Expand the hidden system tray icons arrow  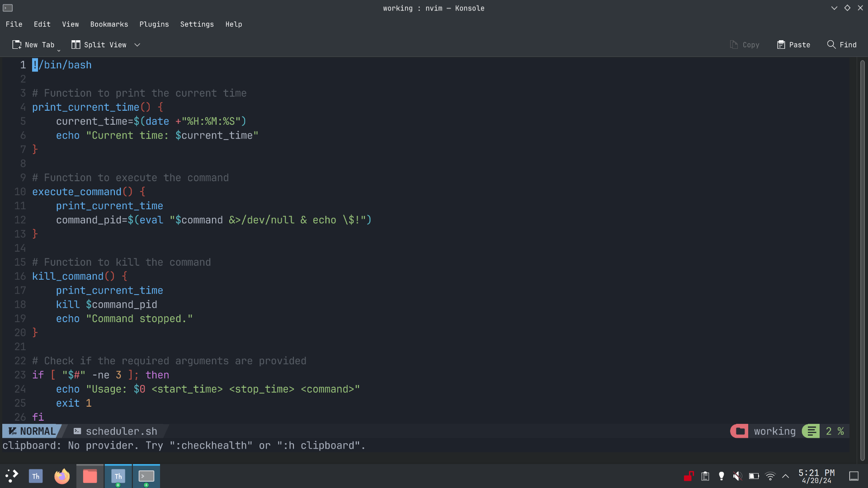pyautogui.click(x=786, y=476)
